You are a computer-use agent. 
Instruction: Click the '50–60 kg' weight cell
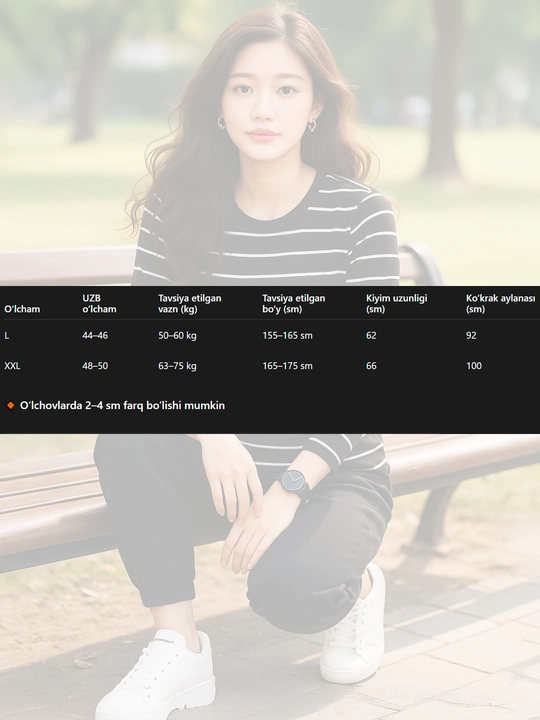coord(177,336)
